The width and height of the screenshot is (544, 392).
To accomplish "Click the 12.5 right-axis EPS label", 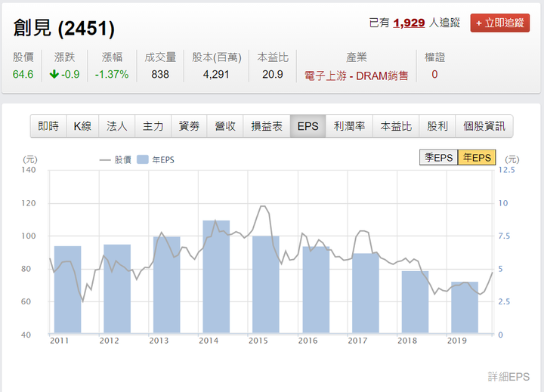I will 506,170.
